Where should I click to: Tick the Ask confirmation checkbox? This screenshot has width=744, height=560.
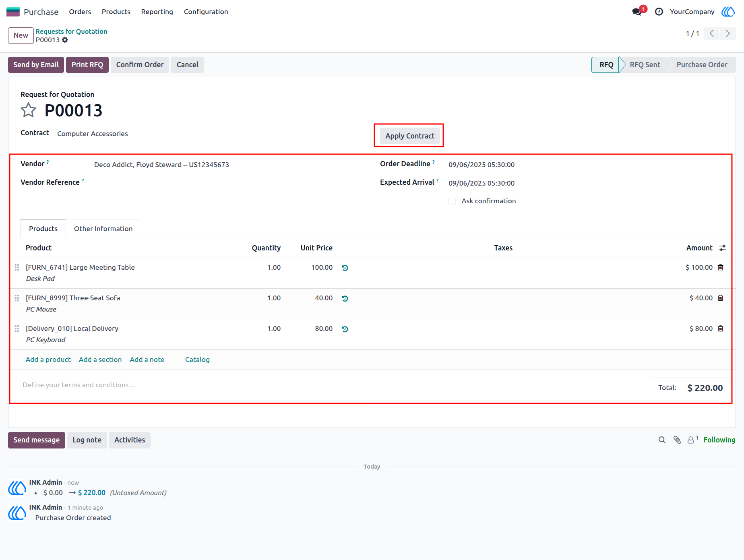coord(452,201)
